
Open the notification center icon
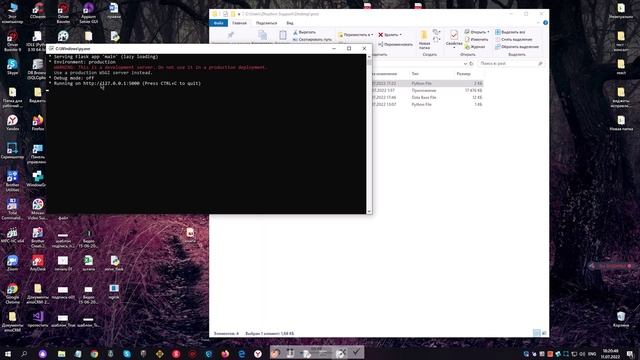pos(631,354)
